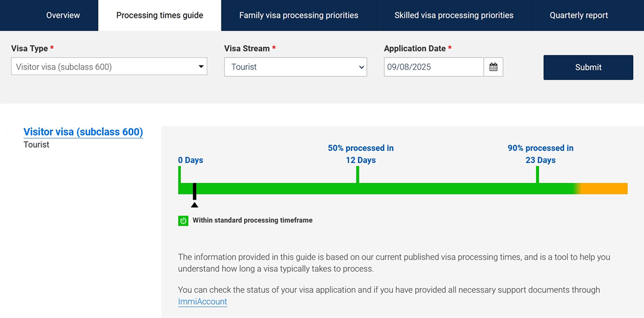Switch to the Overview tab
This screenshot has width=644, height=318.
point(63,15)
